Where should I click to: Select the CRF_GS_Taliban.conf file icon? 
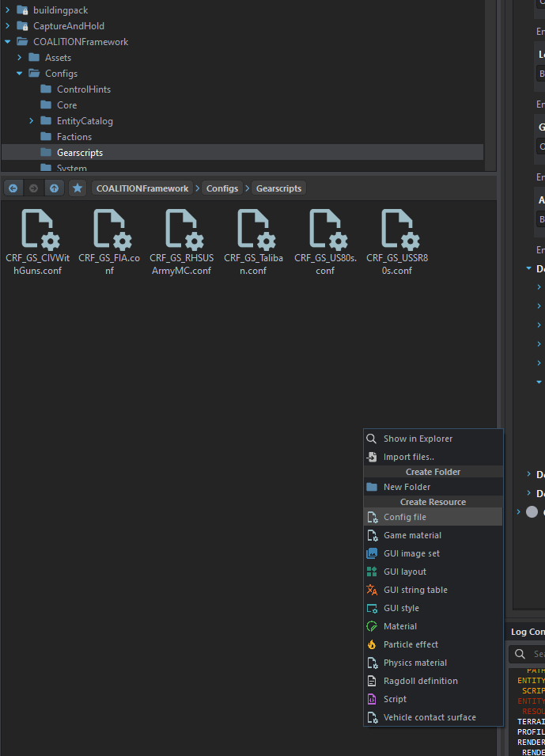point(255,231)
